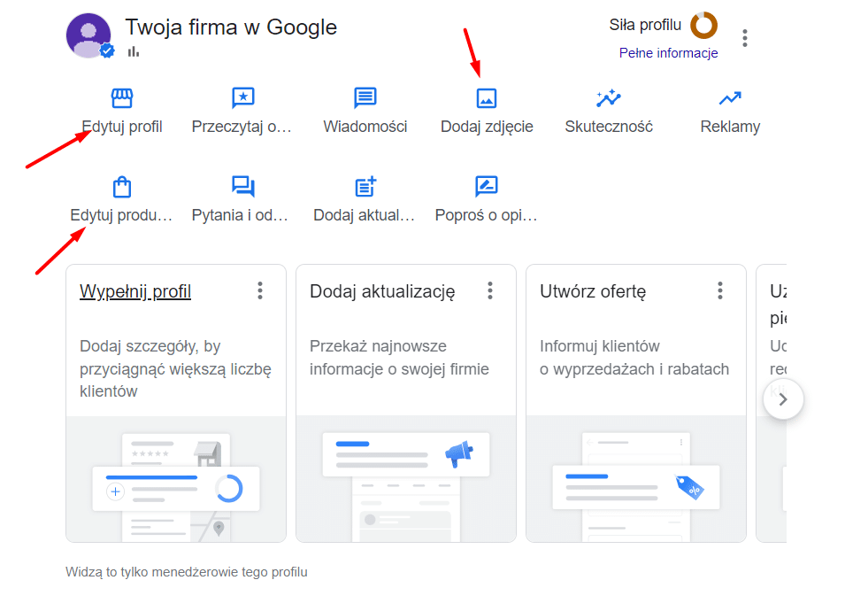Open the Wiadomości messages icon

(x=365, y=98)
